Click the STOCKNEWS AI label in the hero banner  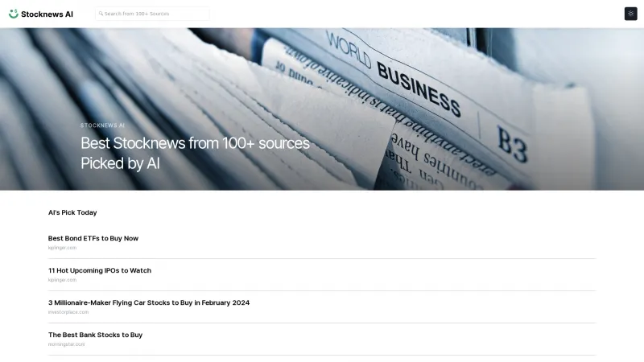point(102,125)
